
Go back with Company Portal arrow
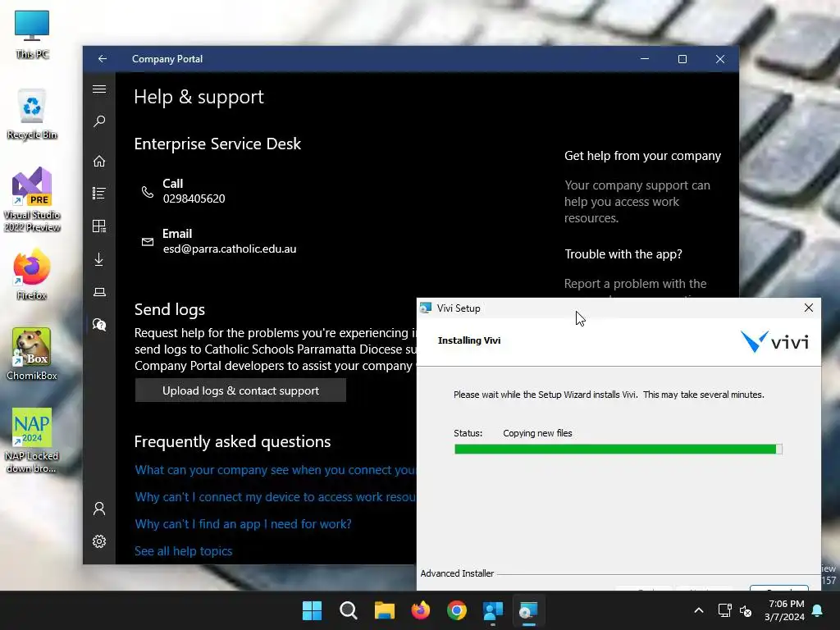pyautogui.click(x=103, y=59)
